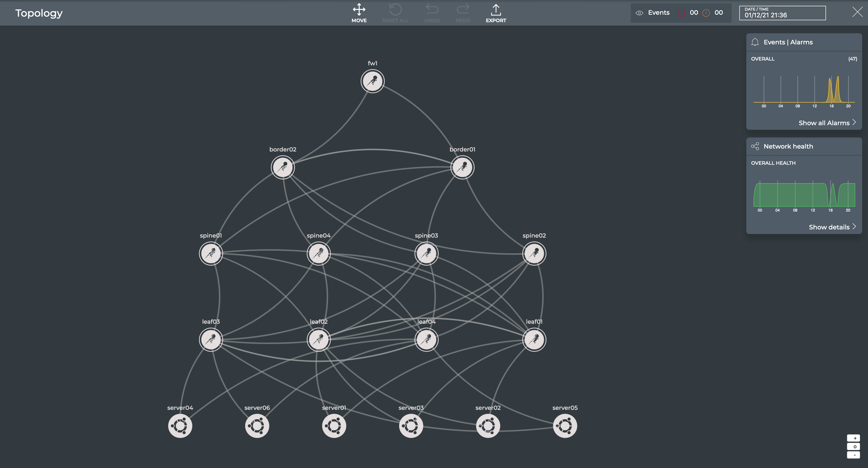Open the Date / Time field
868x468 pixels.
pos(782,13)
